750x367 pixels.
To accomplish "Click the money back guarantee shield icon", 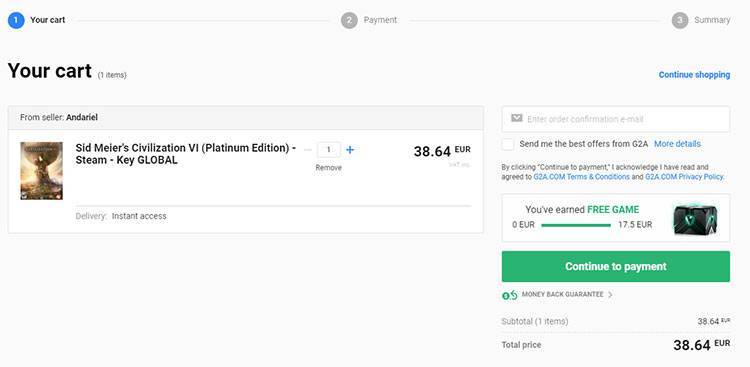I will pyautogui.click(x=509, y=295).
